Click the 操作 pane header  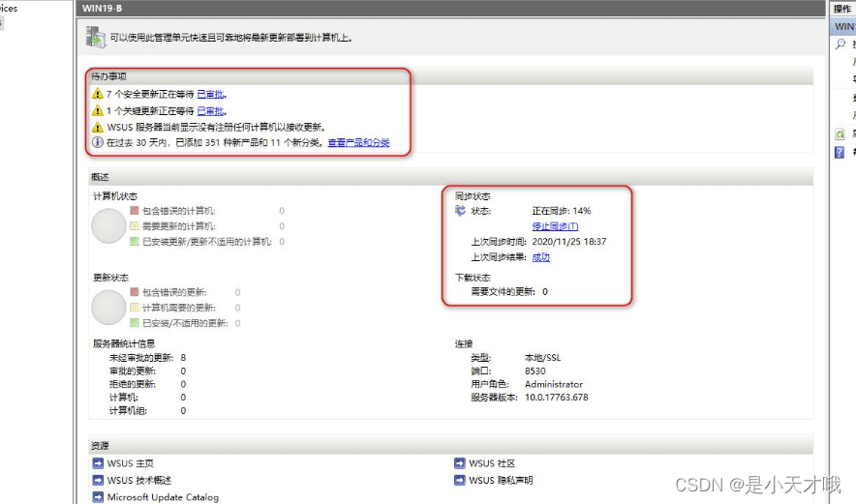(x=842, y=9)
